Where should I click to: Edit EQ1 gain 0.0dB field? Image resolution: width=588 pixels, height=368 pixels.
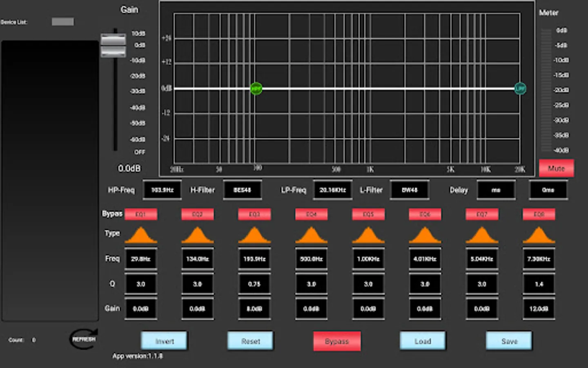coord(140,309)
